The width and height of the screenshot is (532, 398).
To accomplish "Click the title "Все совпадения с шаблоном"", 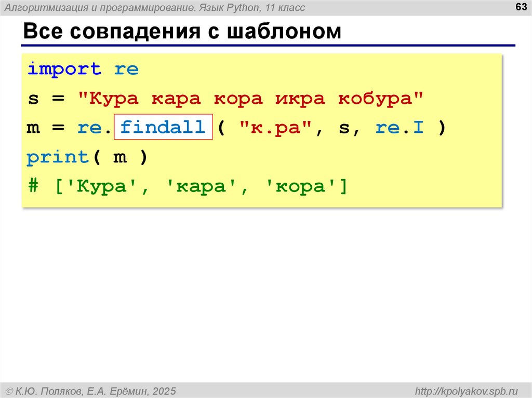I will (x=182, y=32).
